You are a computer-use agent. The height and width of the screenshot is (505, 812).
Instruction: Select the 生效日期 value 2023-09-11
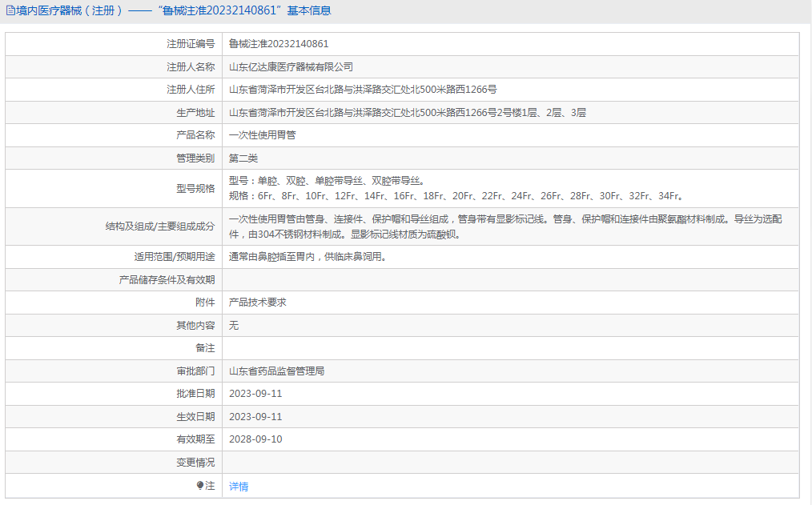coord(255,416)
